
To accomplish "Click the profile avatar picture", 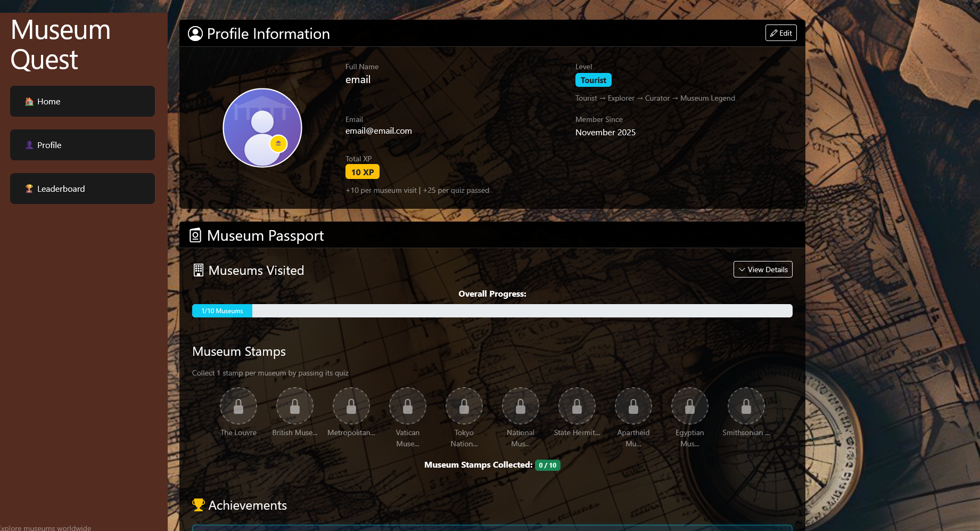I will (262, 128).
